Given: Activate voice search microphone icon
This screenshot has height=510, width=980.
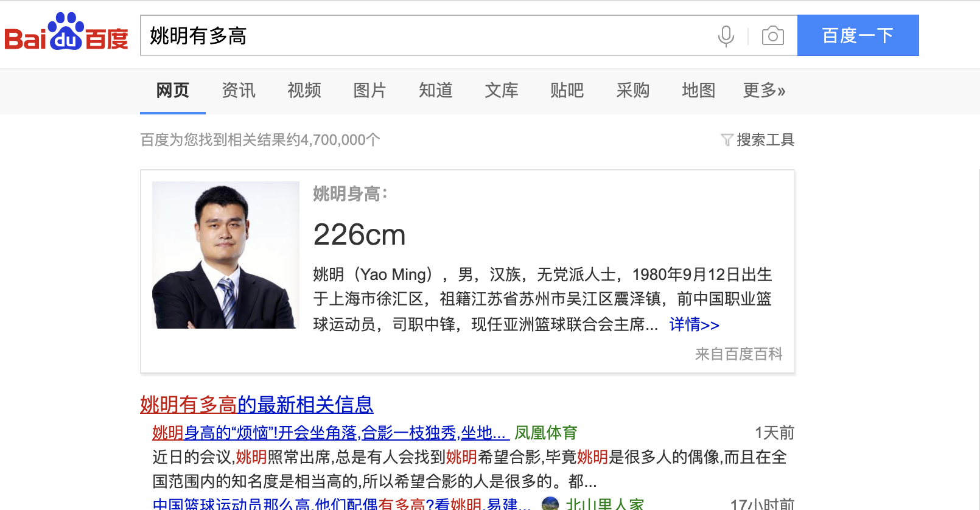Looking at the screenshot, I should point(726,36).
